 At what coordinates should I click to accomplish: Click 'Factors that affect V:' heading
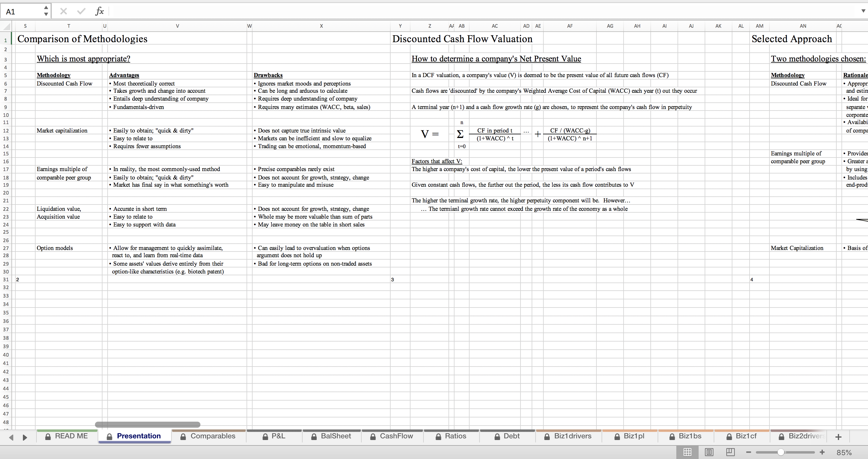click(437, 161)
